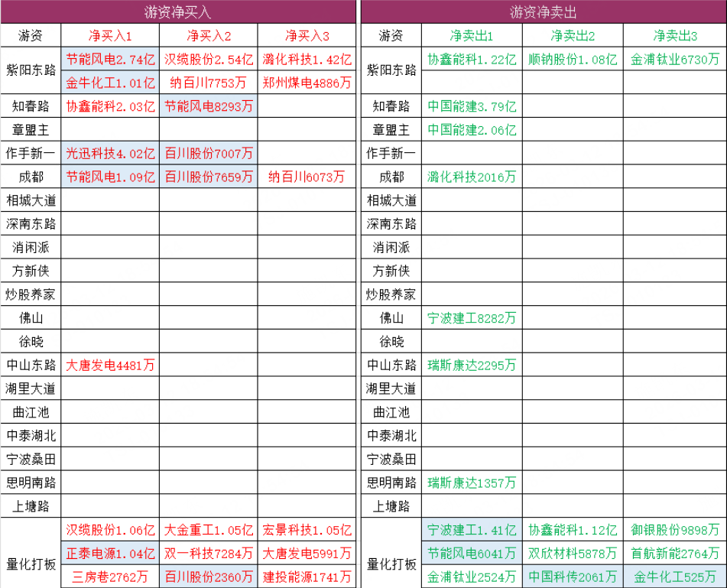Screen dimensions: 727x588
Task: Select cell 协鑫能科1.22亿
Action: pyautogui.click(x=472, y=59)
